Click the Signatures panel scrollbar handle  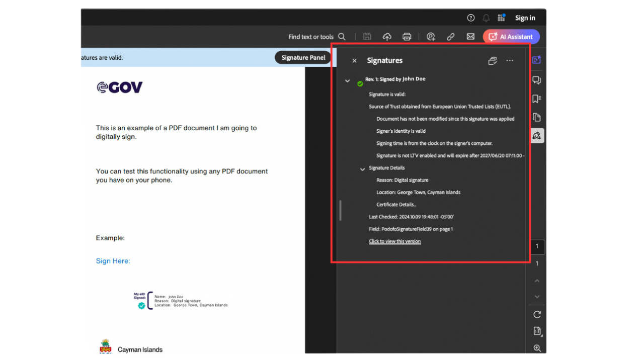pos(341,210)
